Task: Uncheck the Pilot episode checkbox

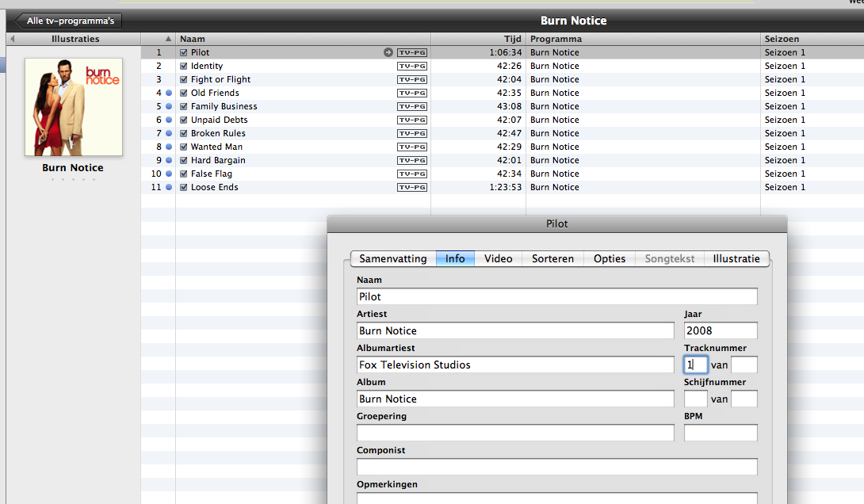Action: pos(183,52)
